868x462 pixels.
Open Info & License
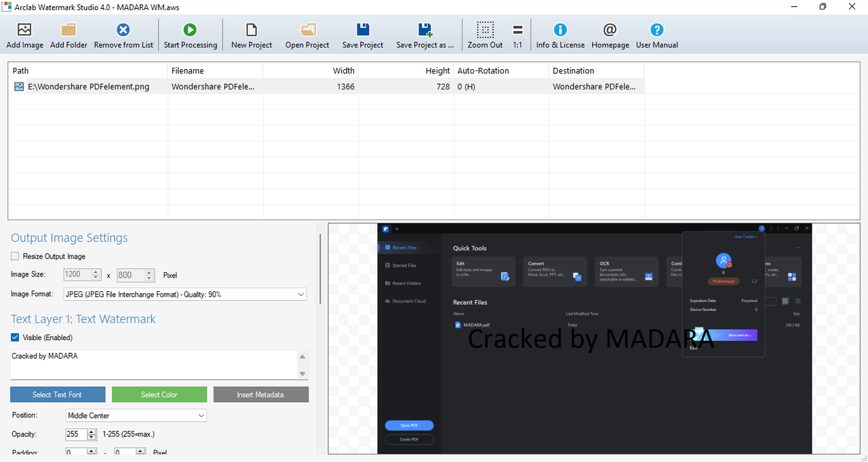coord(560,35)
